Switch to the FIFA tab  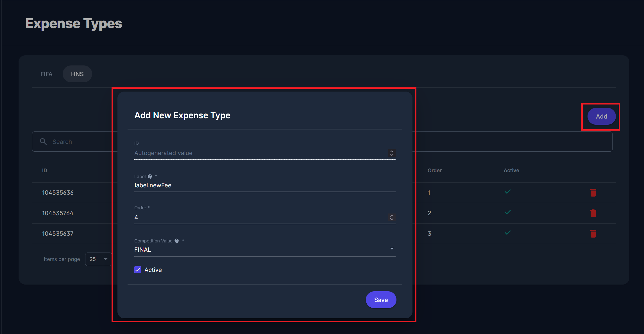point(46,74)
